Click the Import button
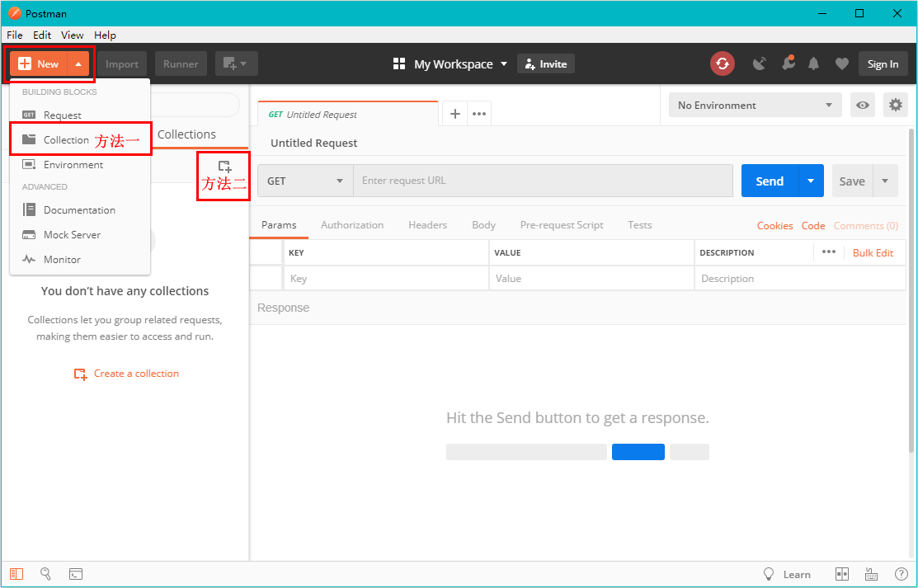 coord(122,64)
